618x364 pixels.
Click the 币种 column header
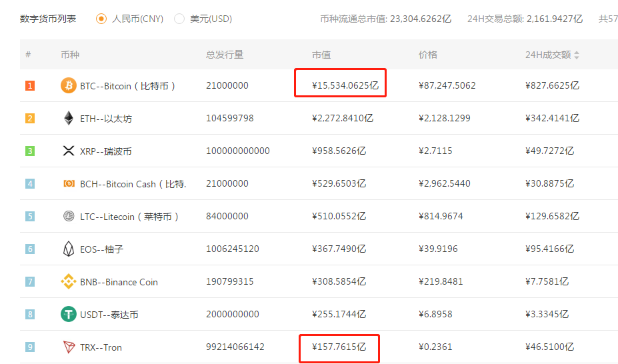(70, 55)
